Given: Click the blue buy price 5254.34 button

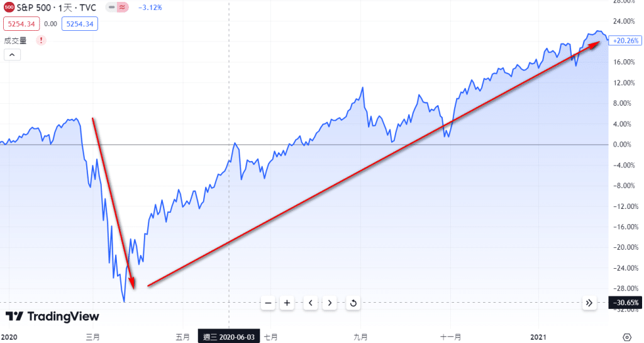Looking at the screenshot, I should (x=80, y=24).
